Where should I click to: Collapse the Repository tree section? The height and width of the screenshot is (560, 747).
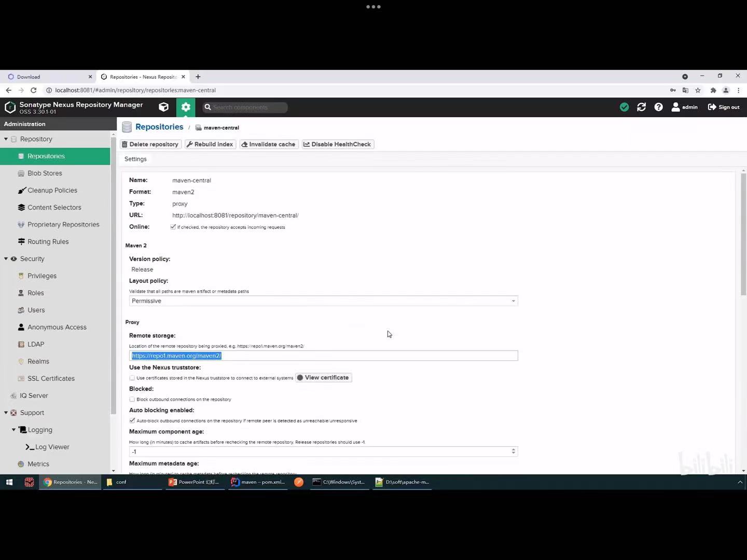6,139
